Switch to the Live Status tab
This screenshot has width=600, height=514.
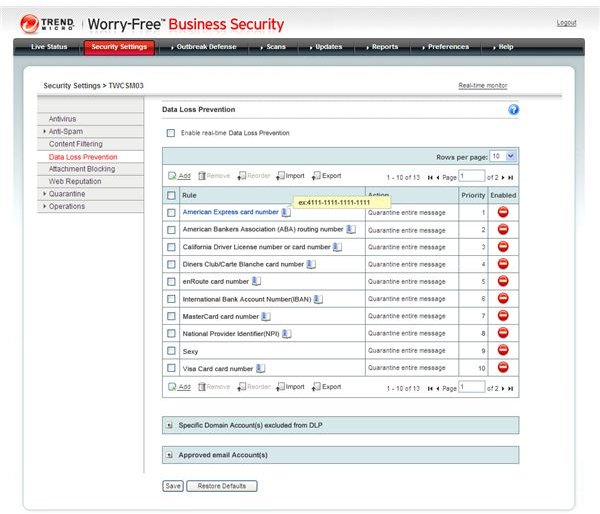[x=49, y=47]
